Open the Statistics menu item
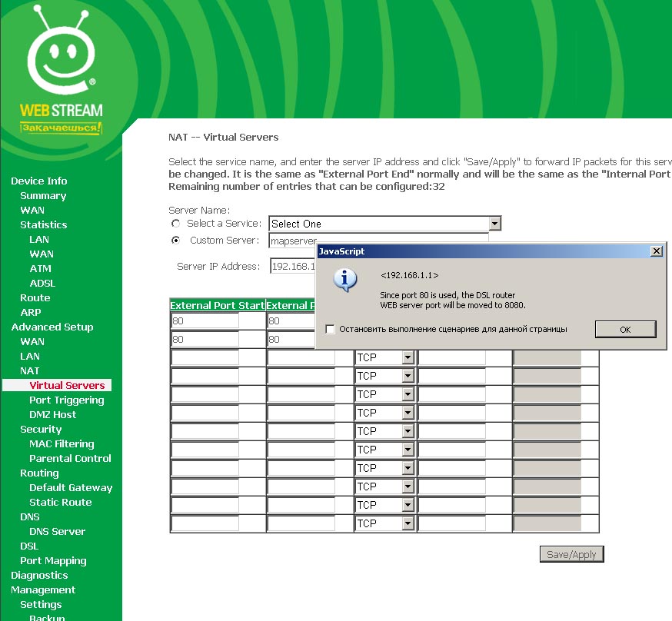 click(x=44, y=224)
